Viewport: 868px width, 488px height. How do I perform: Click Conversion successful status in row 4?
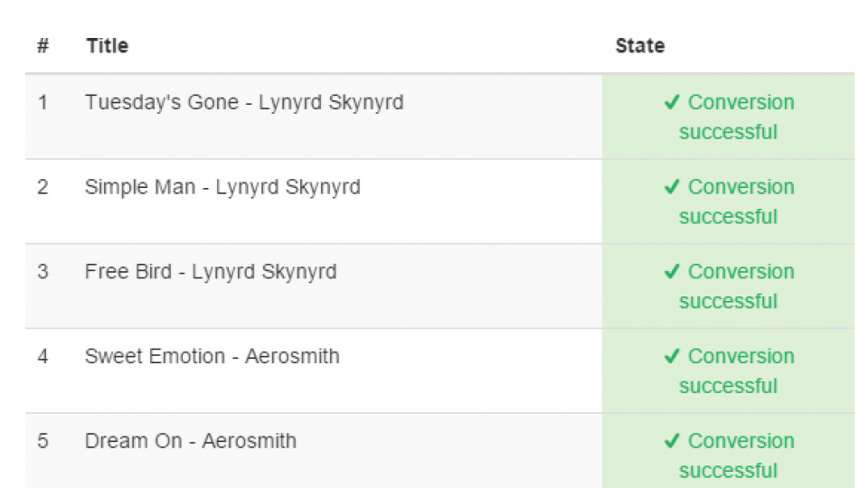pyautogui.click(x=729, y=371)
